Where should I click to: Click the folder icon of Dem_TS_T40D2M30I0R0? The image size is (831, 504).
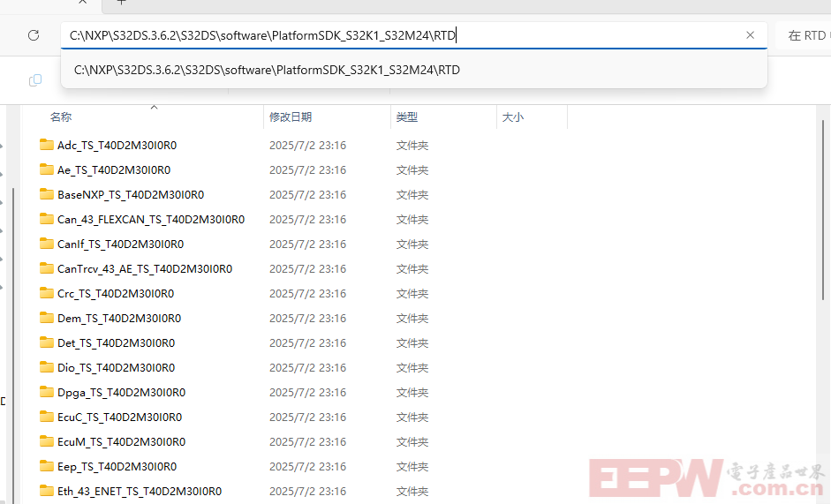point(47,318)
